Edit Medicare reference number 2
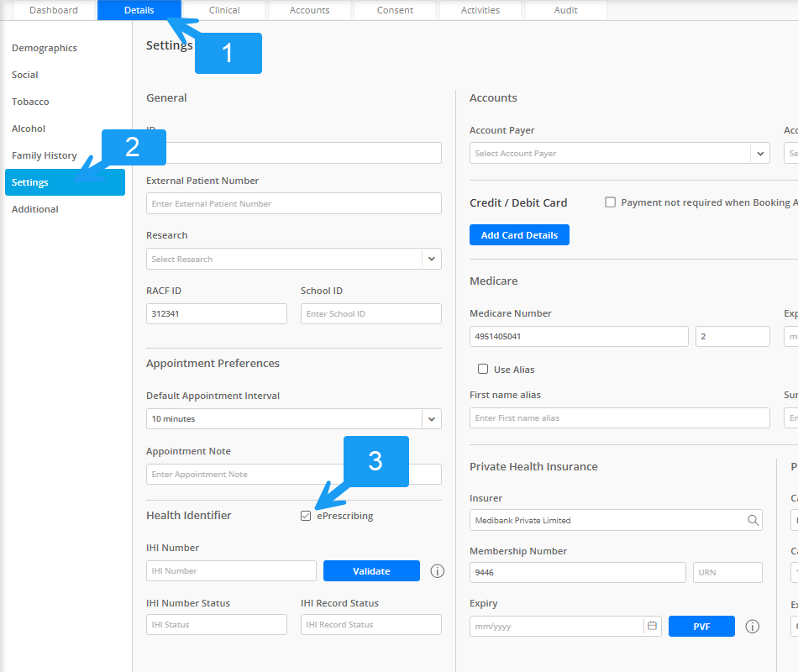This screenshot has height=672, width=798. (x=732, y=337)
